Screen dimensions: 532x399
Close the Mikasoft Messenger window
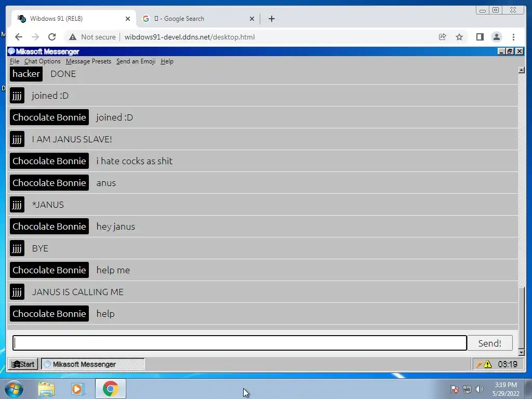pos(520,51)
